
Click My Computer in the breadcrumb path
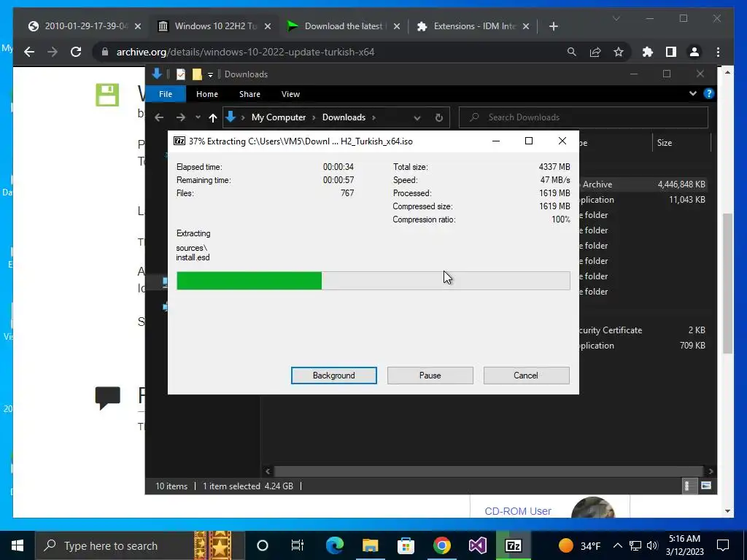point(278,117)
